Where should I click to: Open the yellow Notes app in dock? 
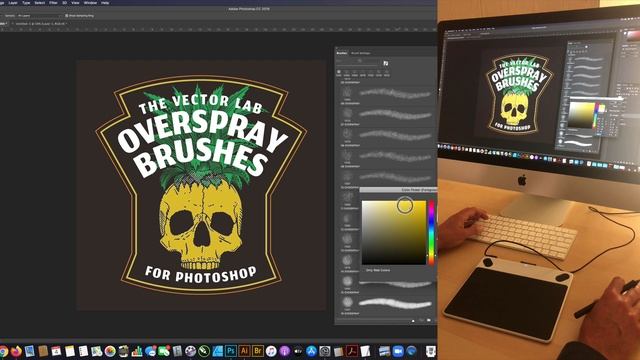70,351
